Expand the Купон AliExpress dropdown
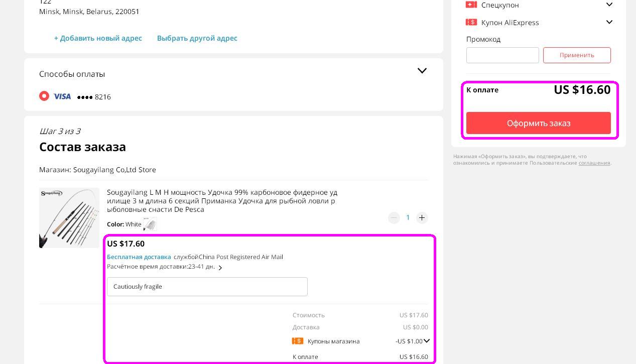The image size is (636, 364). click(x=609, y=22)
